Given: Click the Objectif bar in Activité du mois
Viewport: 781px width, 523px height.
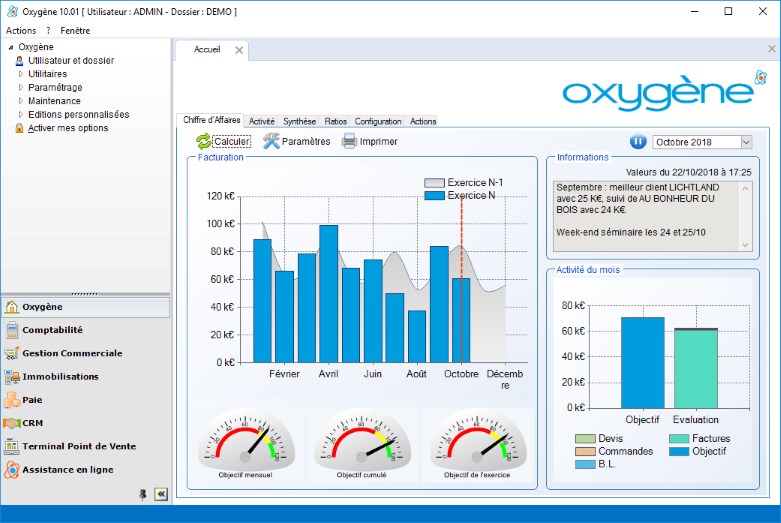Looking at the screenshot, I should (643, 363).
